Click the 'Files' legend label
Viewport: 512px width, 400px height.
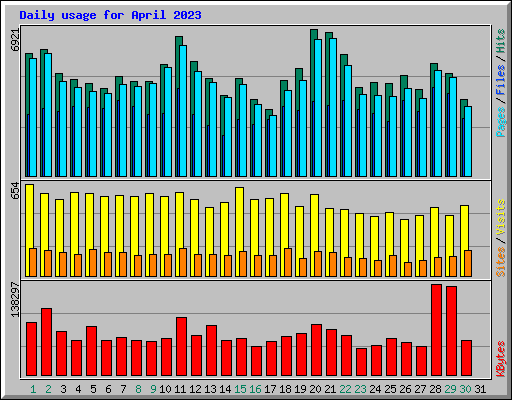tap(501, 79)
